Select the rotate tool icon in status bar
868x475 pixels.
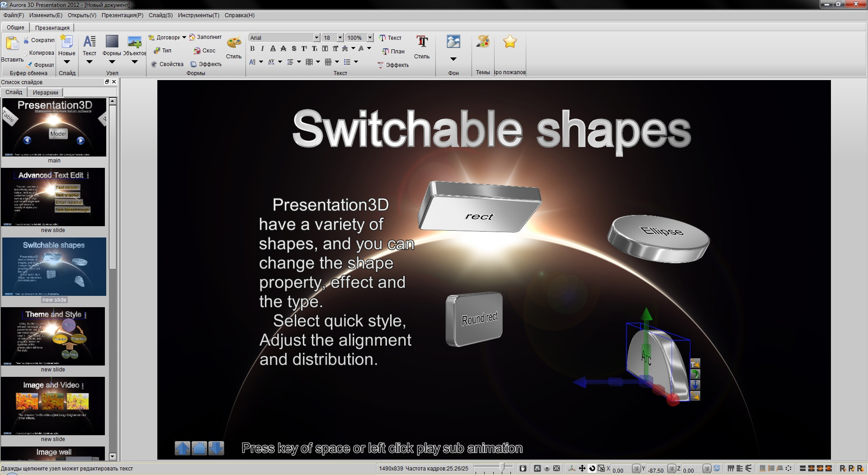[592, 469]
